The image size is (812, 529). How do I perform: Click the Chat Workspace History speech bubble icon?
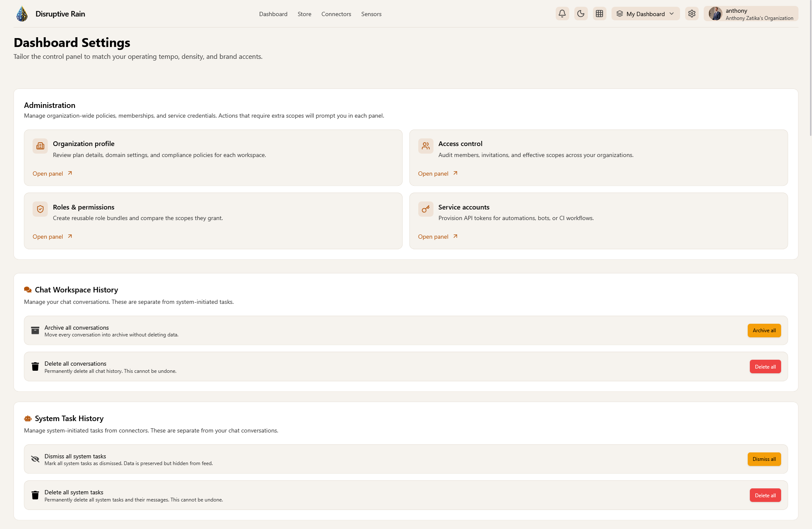(x=28, y=289)
